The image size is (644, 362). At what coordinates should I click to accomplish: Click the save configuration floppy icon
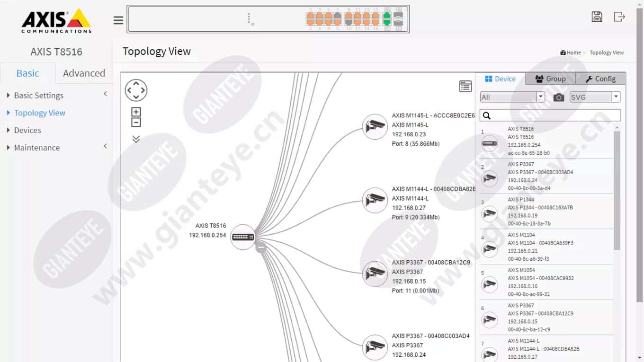point(597,17)
